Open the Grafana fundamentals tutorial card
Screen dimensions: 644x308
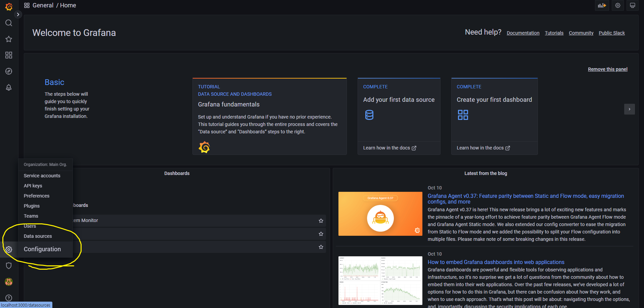pos(270,116)
